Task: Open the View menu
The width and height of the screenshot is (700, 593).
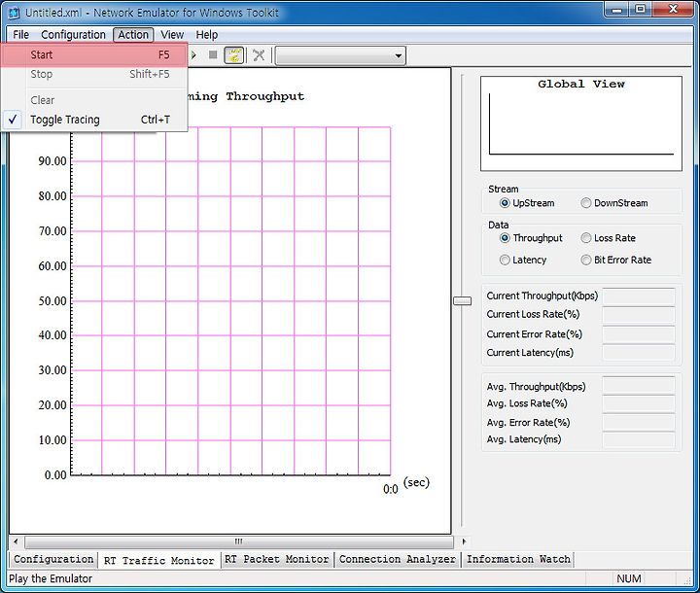Action: (x=172, y=35)
